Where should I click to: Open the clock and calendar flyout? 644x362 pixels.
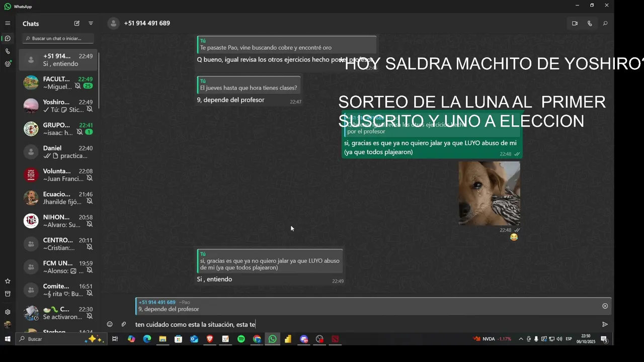click(586, 339)
